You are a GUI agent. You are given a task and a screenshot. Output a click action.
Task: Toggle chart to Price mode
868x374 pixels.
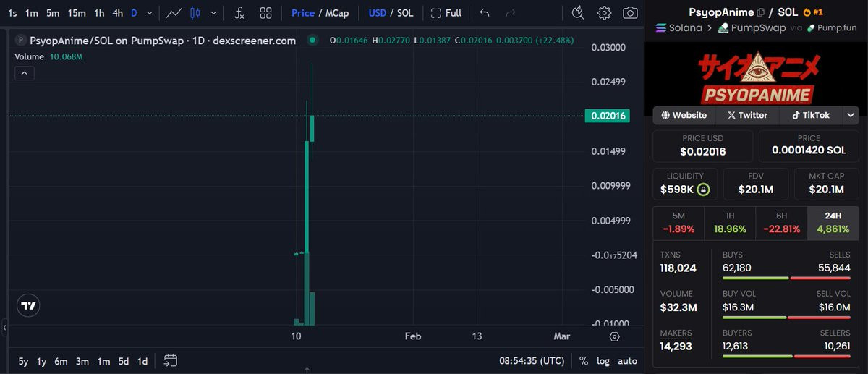tap(303, 13)
